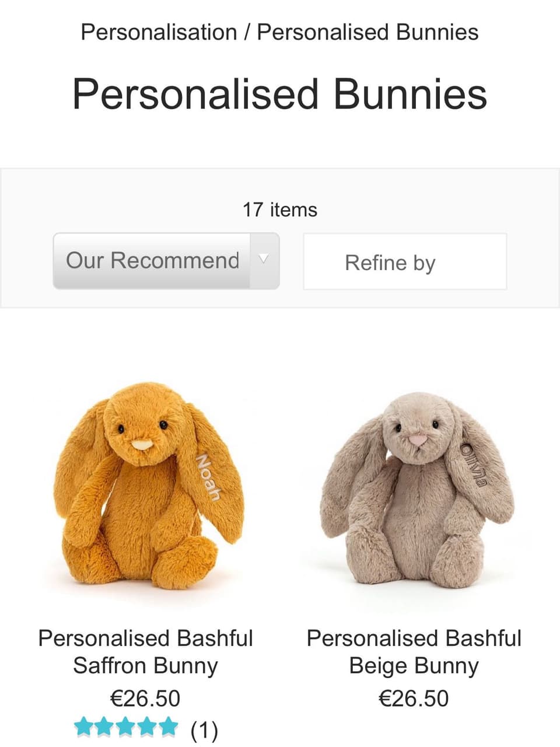
Task: Click the Personalised Bunnies page heading
Action: (x=279, y=95)
